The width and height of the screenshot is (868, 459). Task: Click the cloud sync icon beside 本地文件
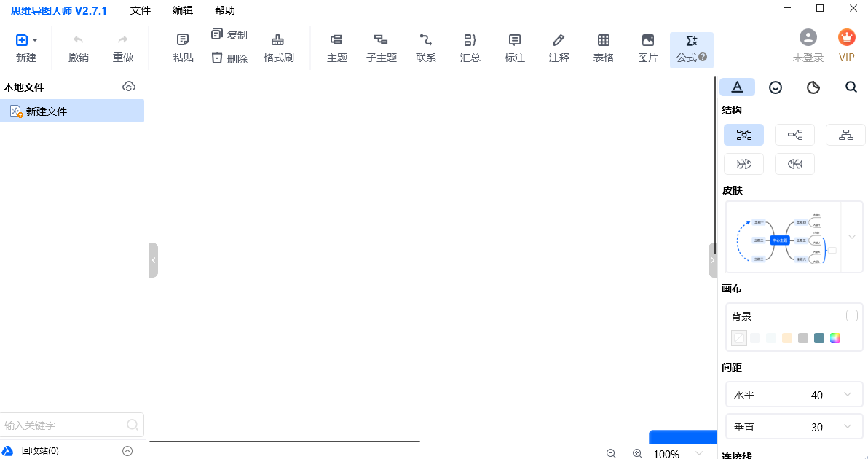(128, 87)
